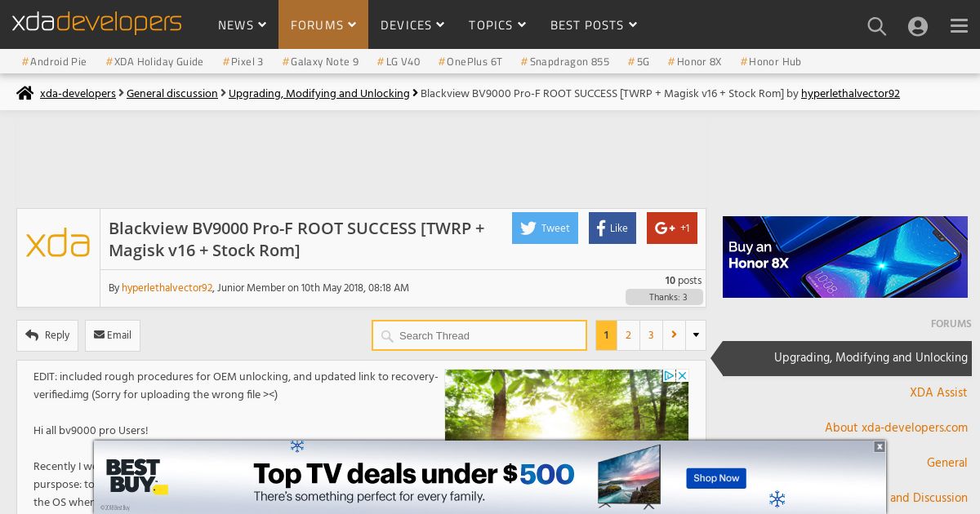The width and height of the screenshot is (980, 514).
Task: Share thread with Google +1
Action: [x=672, y=228]
